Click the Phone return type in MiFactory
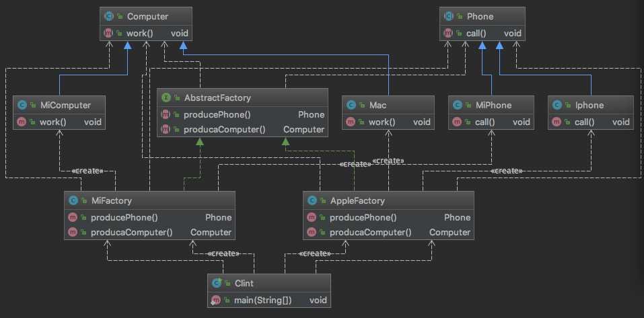Viewport: 644px width, 318px height. click(x=219, y=217)
